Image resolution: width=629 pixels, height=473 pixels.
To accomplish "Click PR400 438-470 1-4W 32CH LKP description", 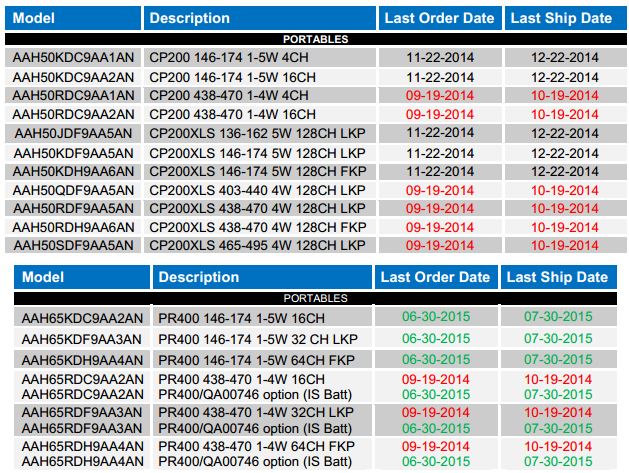I will click(x=256, y=412).
